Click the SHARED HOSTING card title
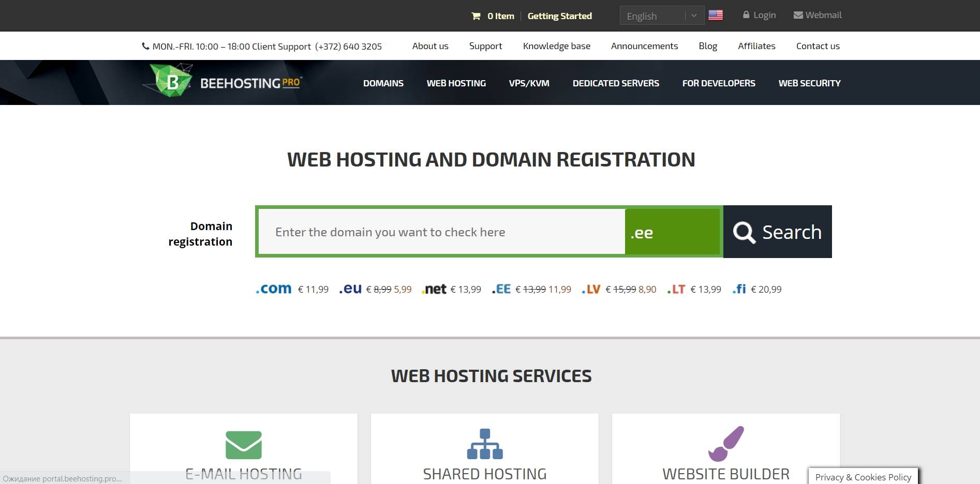 click(x=485, y=474)
